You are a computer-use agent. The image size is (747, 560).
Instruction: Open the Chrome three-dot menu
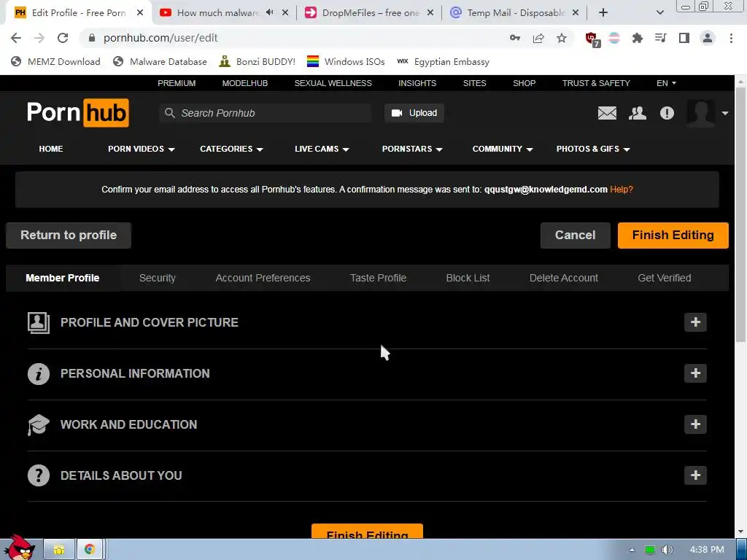point(731,38)
